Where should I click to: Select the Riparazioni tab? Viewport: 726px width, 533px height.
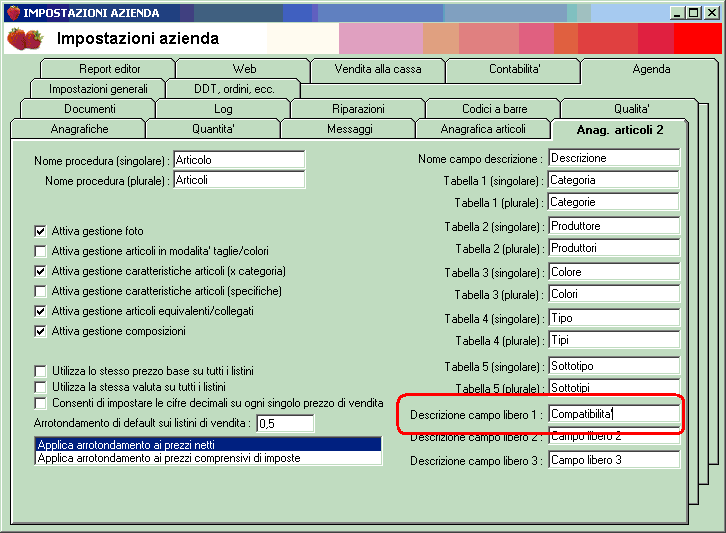click(358, 109)
